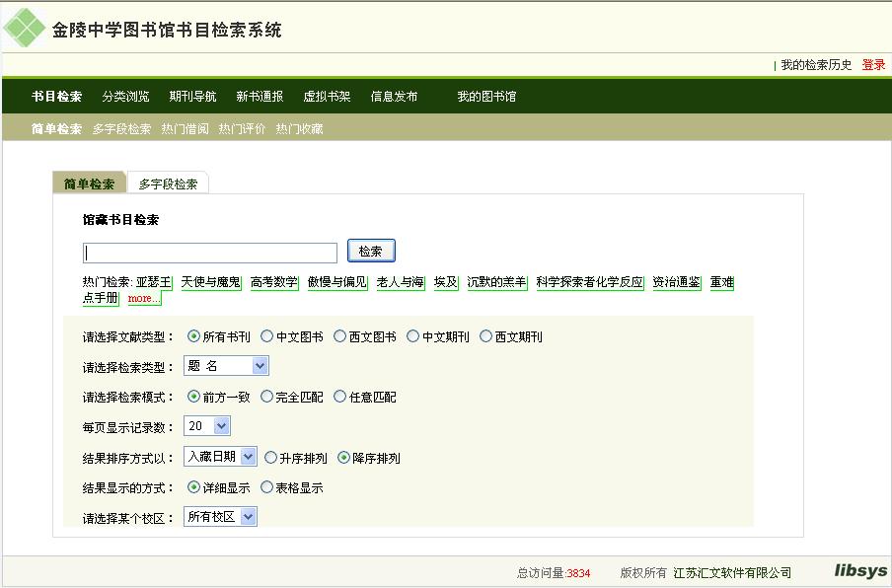Click the visit count 3834

(x=578, y=573)
